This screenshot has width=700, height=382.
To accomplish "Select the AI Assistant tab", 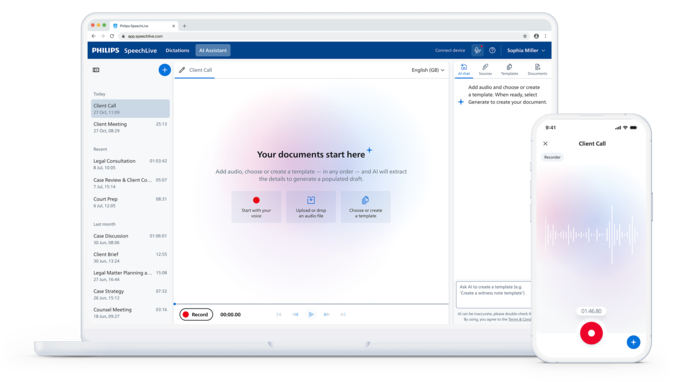I will (213, 50).
